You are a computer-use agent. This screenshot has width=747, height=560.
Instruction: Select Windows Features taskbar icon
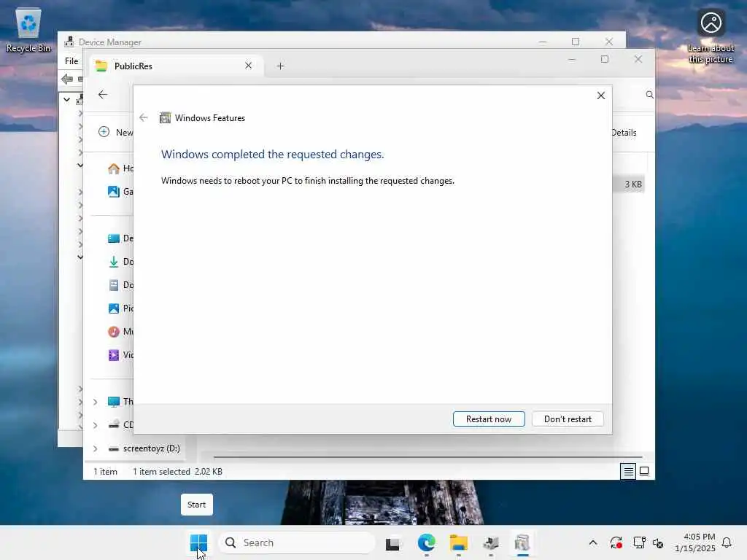522,542
